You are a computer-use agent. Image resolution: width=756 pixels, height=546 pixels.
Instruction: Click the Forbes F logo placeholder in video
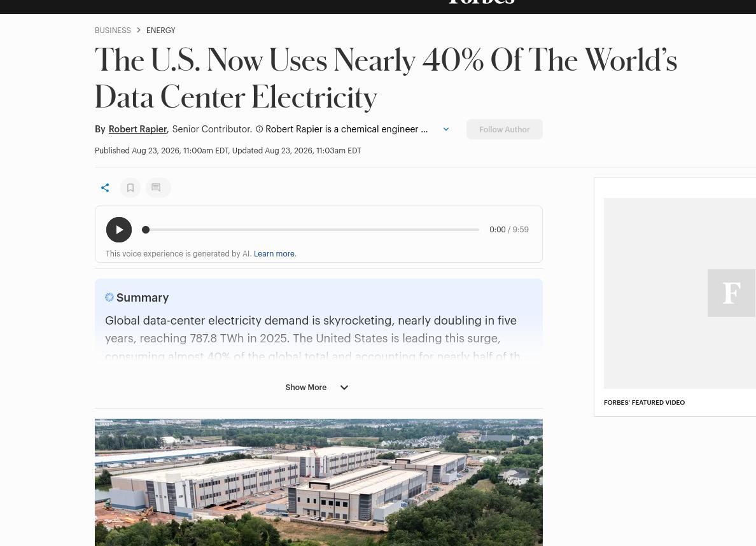(x=731, y=293)
